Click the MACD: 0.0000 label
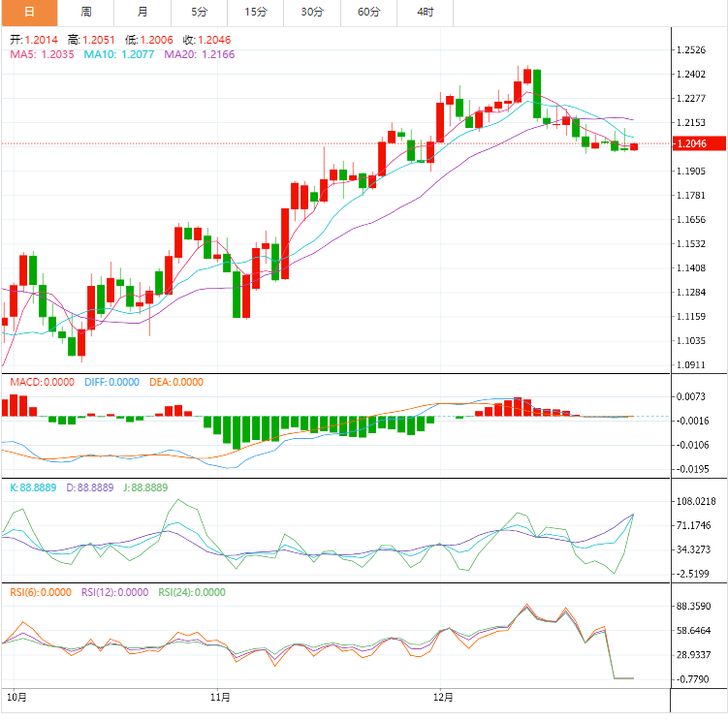Screen dimensions: 728x721 (40, 382)
